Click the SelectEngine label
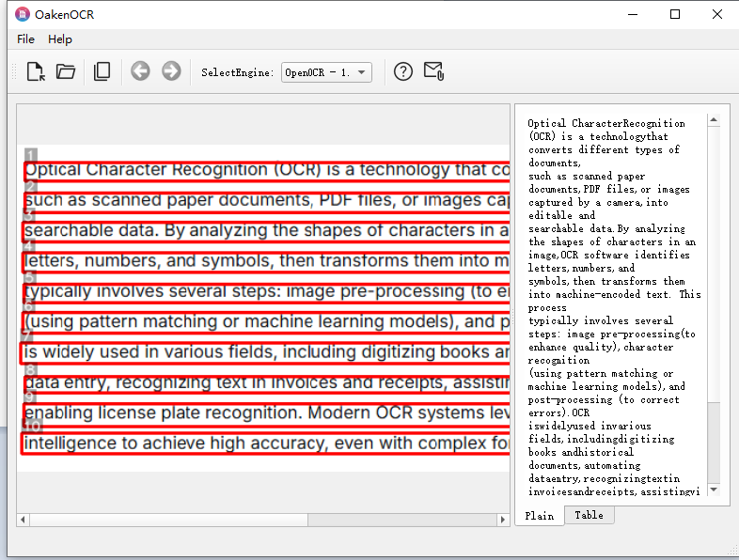This screenshot has width=739, height=560. 237,72
